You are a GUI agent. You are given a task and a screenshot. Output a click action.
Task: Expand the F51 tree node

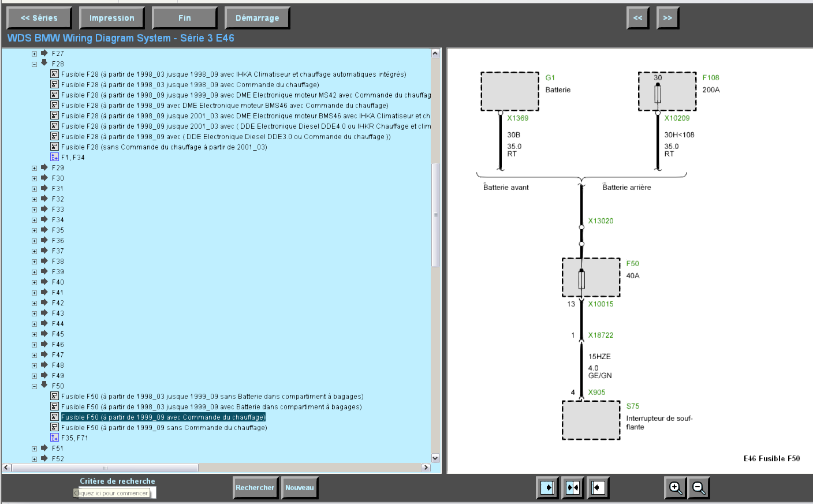[35, 449]
